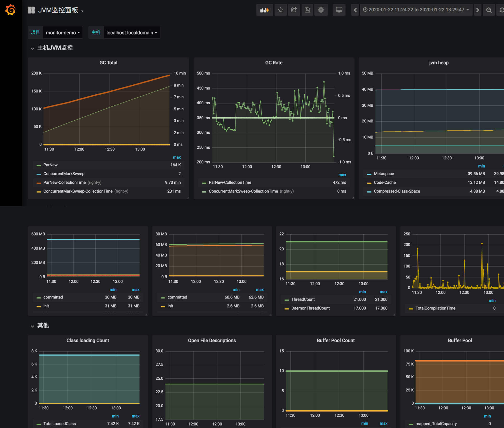Star this dashboard as favorite
504x428 pixels.
pyautogui.click(x=280, y=10)
